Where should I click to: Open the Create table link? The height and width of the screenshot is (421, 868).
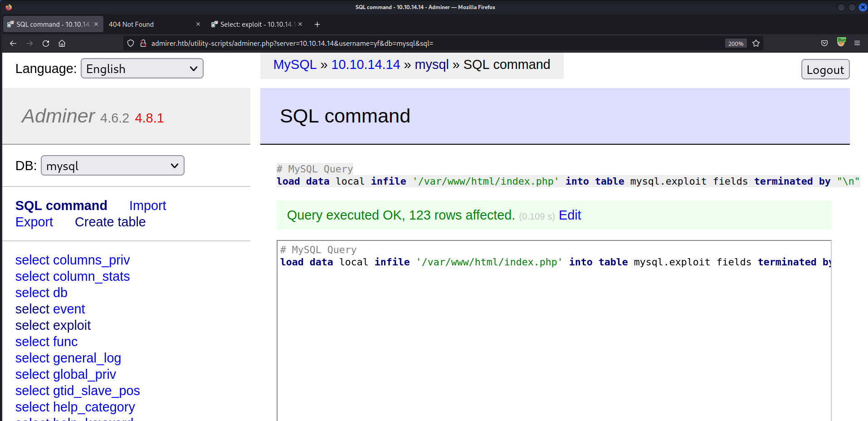[x=110, y=222]
